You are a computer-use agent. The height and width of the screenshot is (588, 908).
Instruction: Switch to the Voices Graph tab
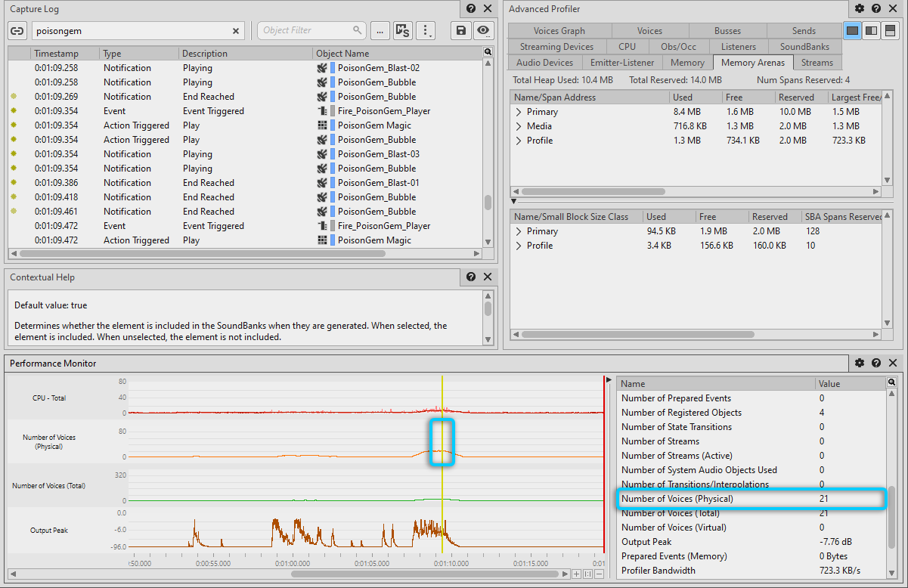coord(559,31)
